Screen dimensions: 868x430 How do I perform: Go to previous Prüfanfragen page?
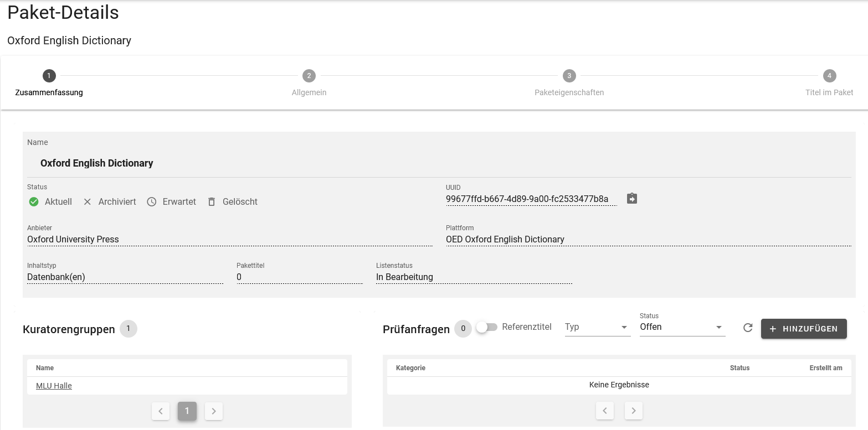click(x=605, y=411)
